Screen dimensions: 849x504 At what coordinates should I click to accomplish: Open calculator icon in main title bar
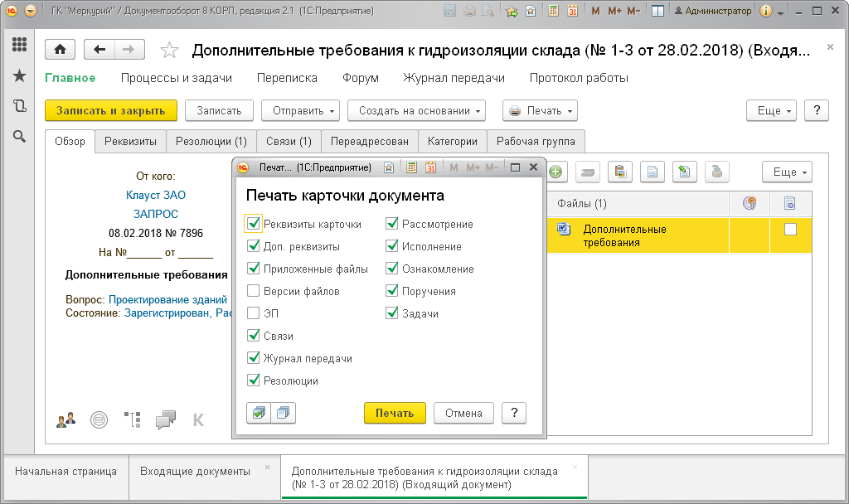[553, 11]
